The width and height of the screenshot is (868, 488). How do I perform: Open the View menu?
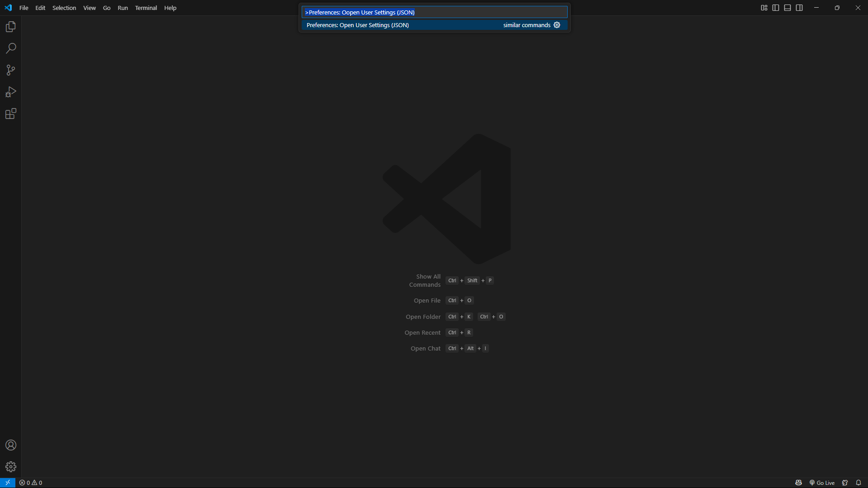coord(89,8)
